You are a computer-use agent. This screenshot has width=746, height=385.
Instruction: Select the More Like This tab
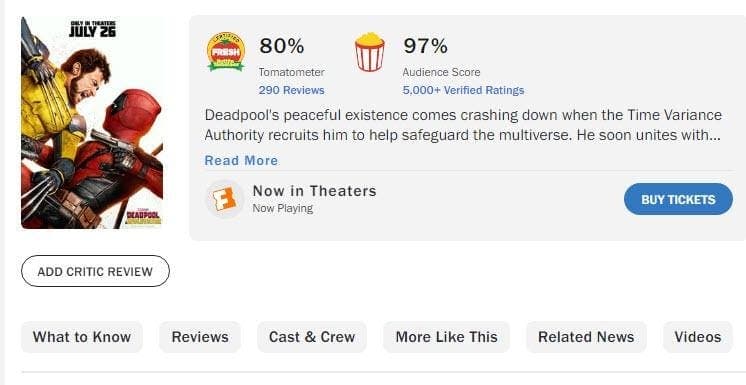tap(446, 337)
